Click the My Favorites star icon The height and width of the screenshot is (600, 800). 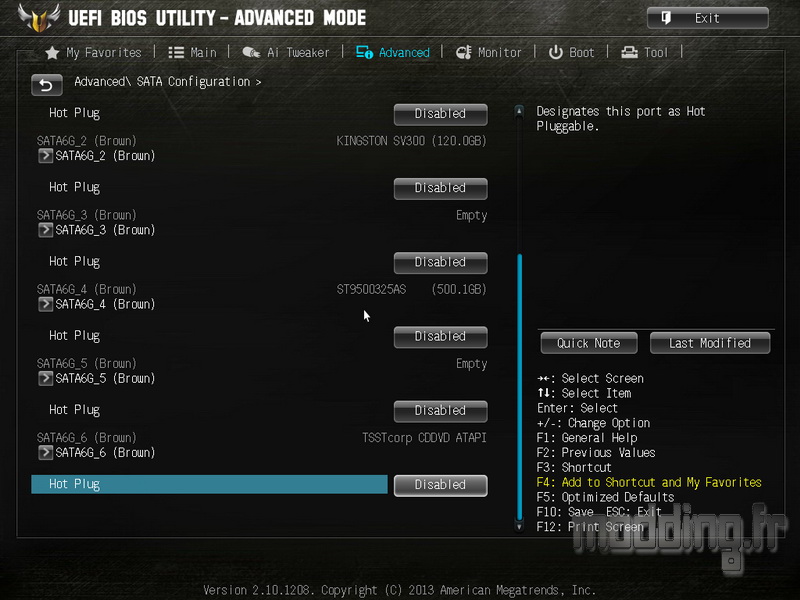click(52, 53)
